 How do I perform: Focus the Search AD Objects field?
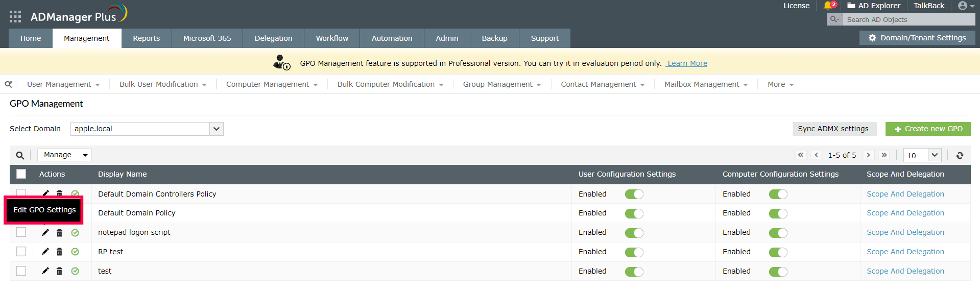click(908, 19)
